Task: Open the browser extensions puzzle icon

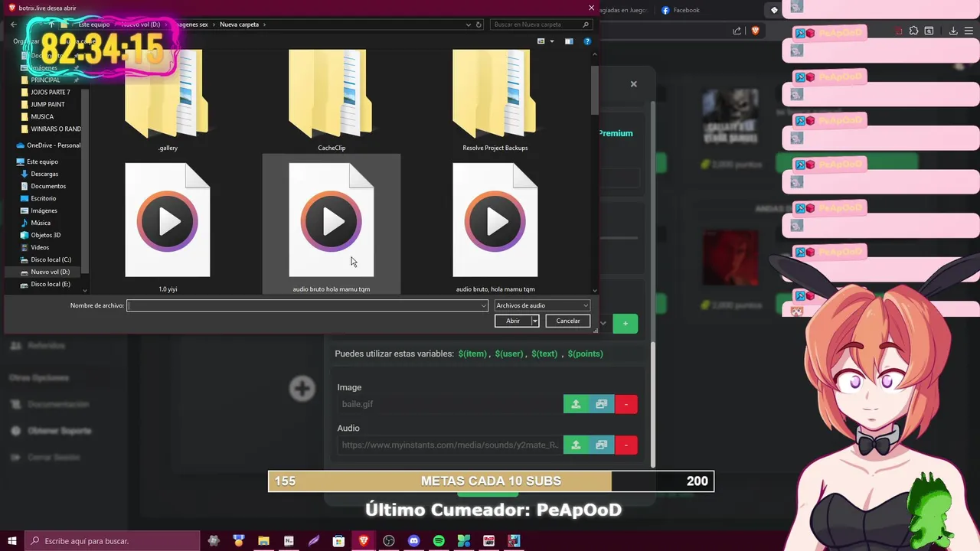Action: [913, 31]
